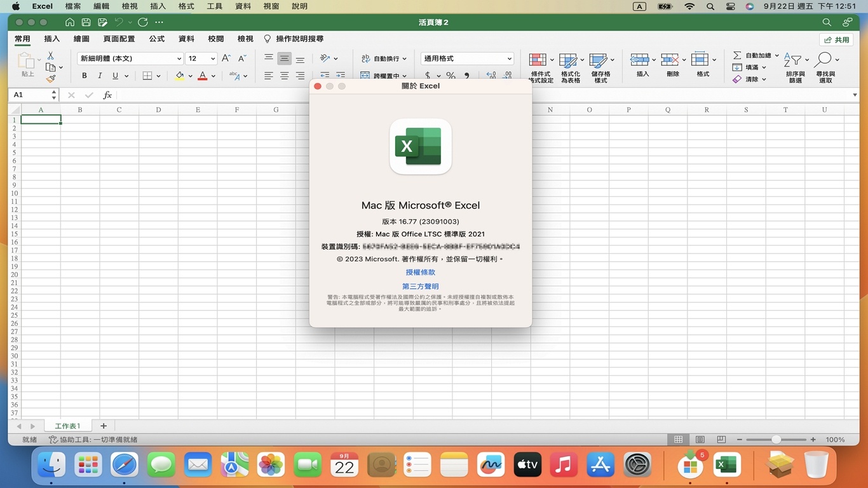Click the Wrap Text (自動換行) button

384,58
